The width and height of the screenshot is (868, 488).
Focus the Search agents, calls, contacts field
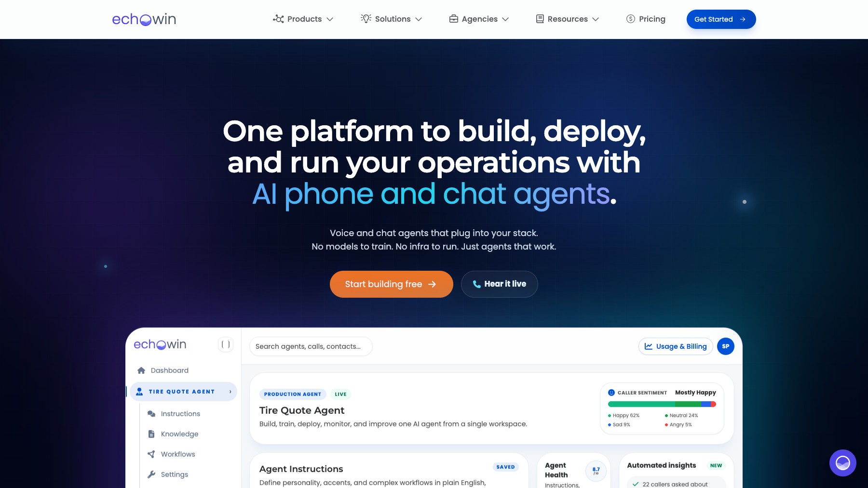(311, 346)
